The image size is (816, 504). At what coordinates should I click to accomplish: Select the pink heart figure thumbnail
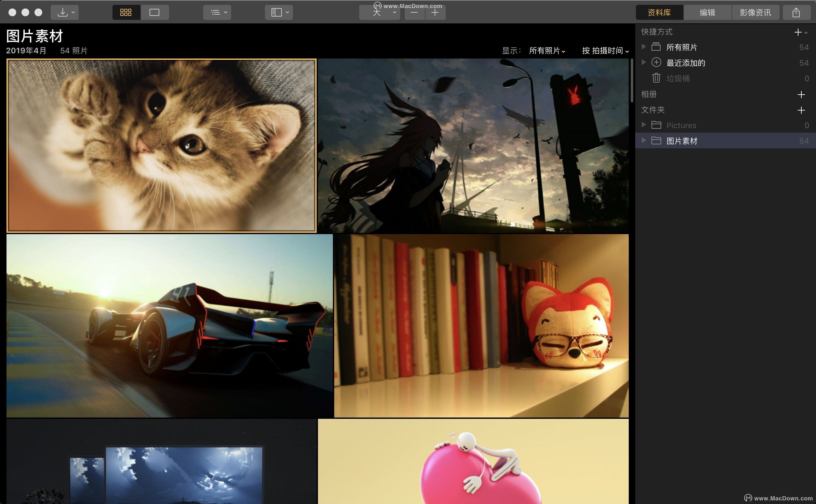pyautogui.click(x=473, y=461)
